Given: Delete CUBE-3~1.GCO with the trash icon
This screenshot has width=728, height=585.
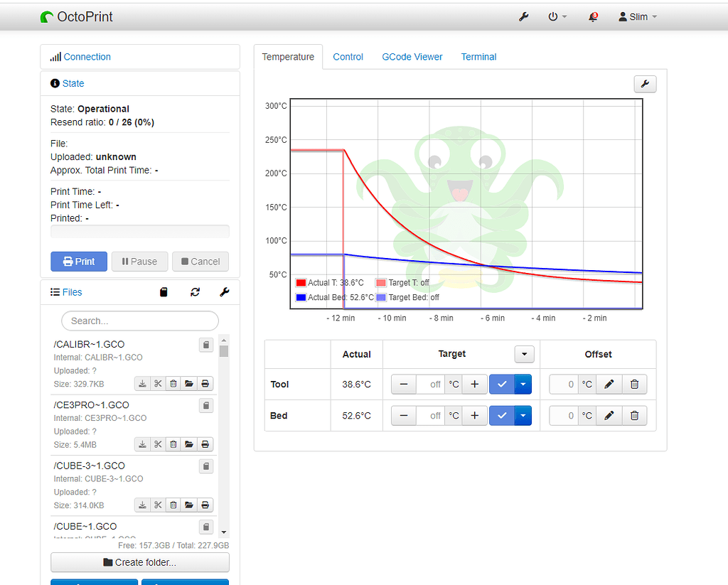Looking at the screenshot, I should pyautogui.click(x=173, y=505).
